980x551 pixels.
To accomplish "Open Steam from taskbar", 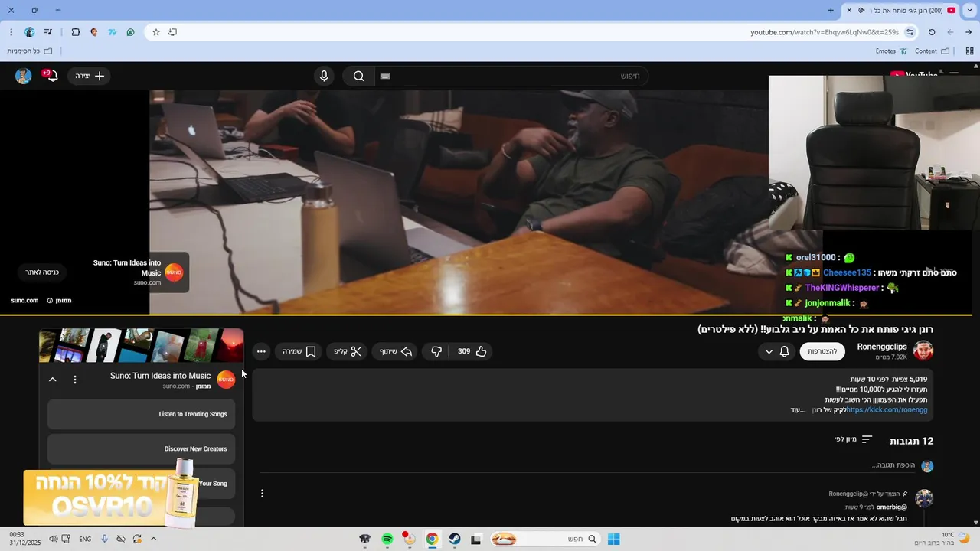I will 455,539.
